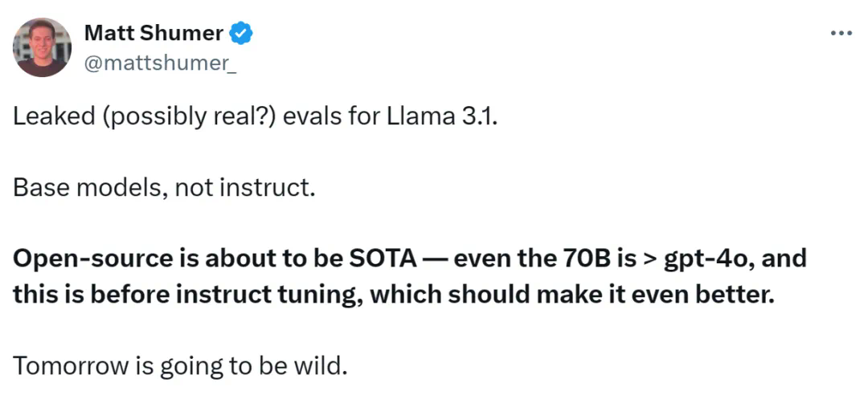868x395 pixels.
Task: Click the Matt Shumer display name
Action: click(x=154, y=33)
